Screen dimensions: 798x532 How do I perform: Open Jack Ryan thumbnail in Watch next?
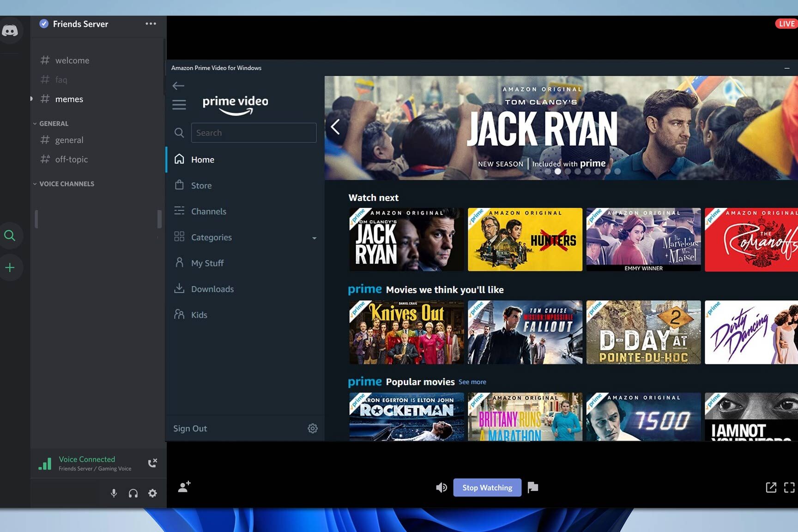tap(406, 239)
